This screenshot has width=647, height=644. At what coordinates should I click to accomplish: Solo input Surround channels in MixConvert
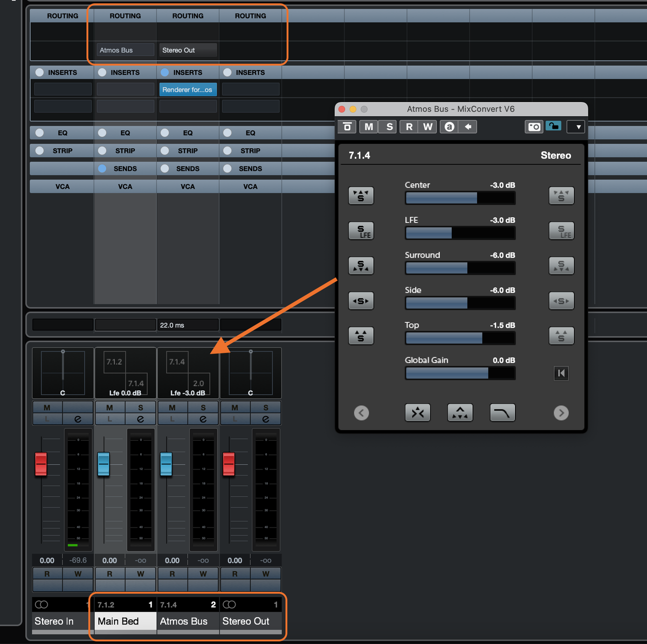click(x=361, y=266)
